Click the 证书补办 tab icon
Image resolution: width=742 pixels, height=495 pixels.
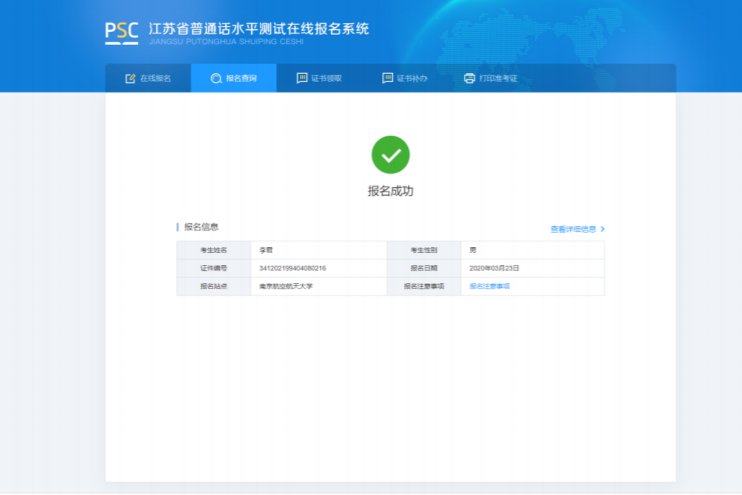pyautogui.click(x=388, y=78)
